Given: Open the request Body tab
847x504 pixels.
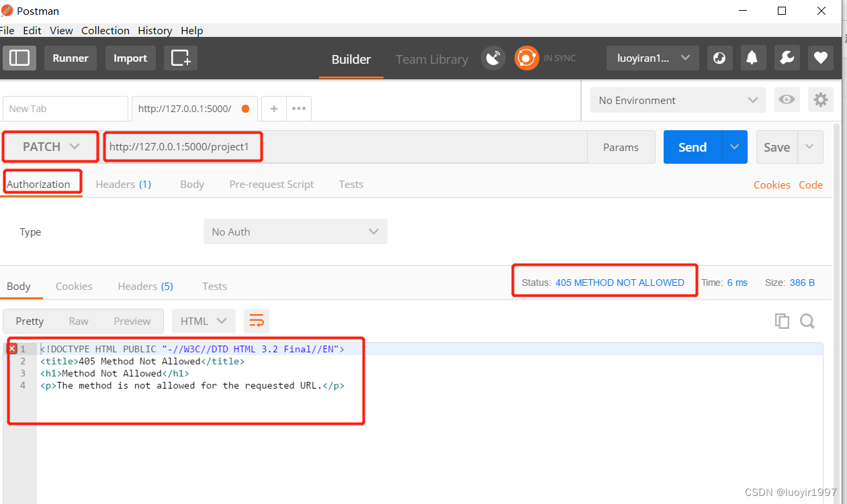Looking at the screenshot, I should tap(192, 184).
